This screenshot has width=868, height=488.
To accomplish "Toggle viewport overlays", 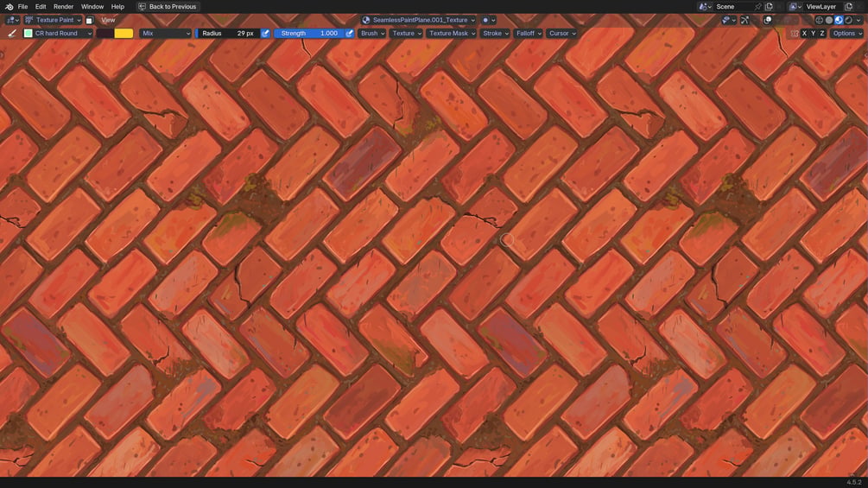I will coord(767,20).
